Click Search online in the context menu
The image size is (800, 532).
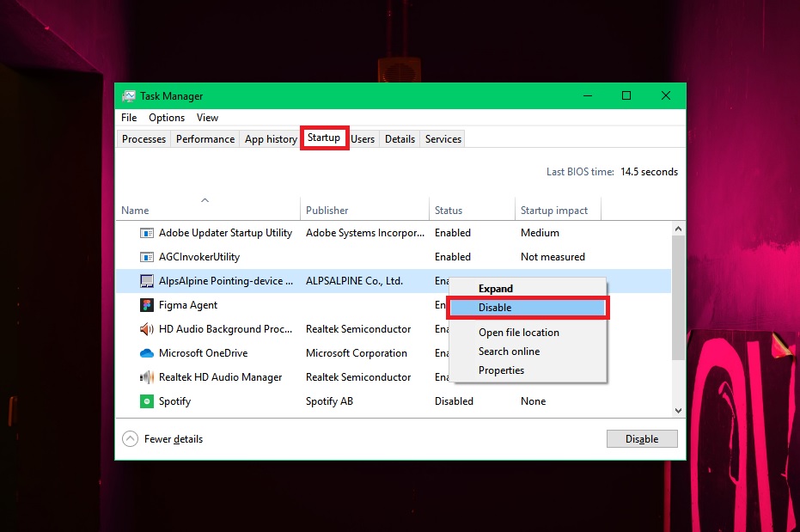pos(510,352)
